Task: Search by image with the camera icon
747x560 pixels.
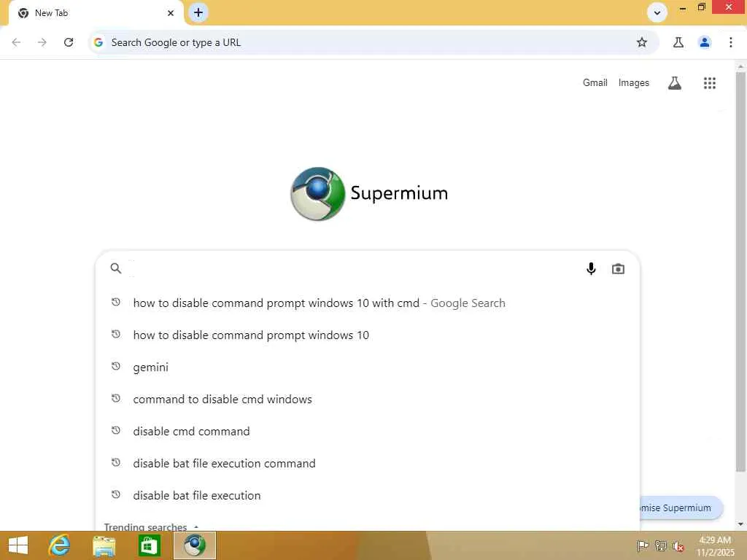Action: click(x=618, y=269)
